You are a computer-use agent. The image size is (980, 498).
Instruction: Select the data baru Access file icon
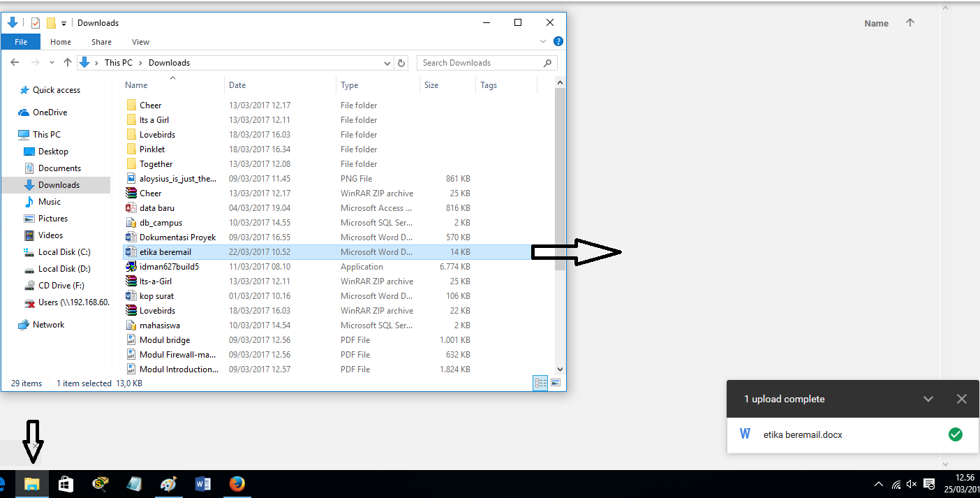tap(131, 208)
